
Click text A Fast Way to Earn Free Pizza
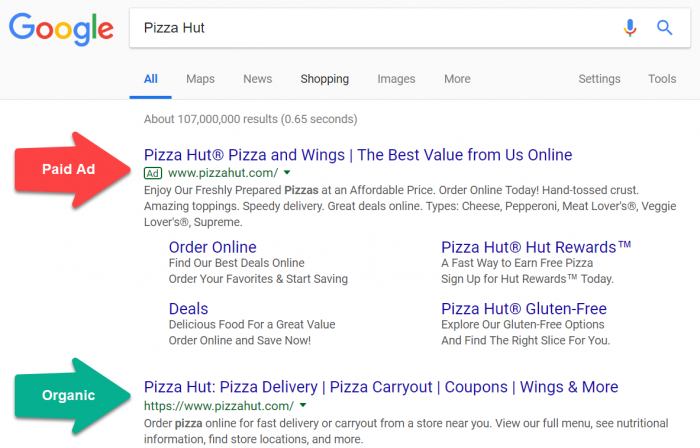pos(517,263)
